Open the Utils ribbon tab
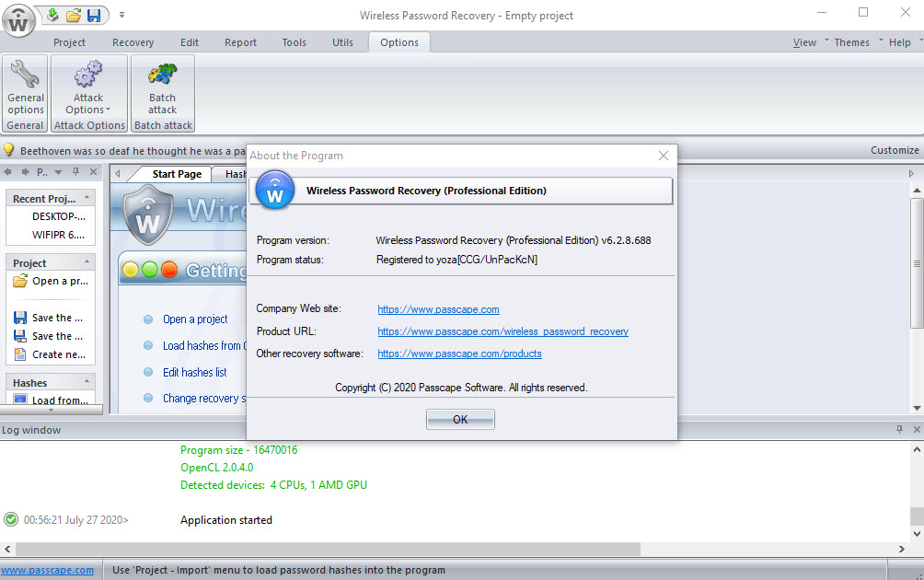924x580 pixels. 343,42
